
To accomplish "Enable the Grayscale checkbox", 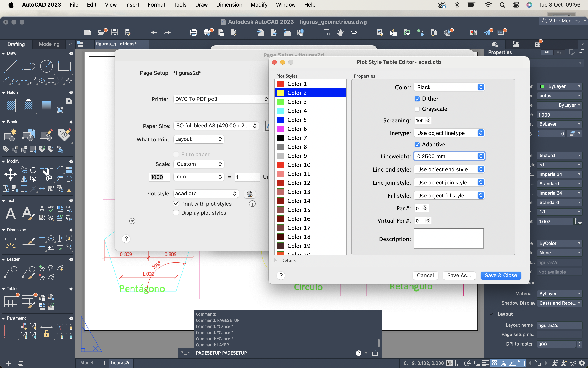I will (417, 109).
